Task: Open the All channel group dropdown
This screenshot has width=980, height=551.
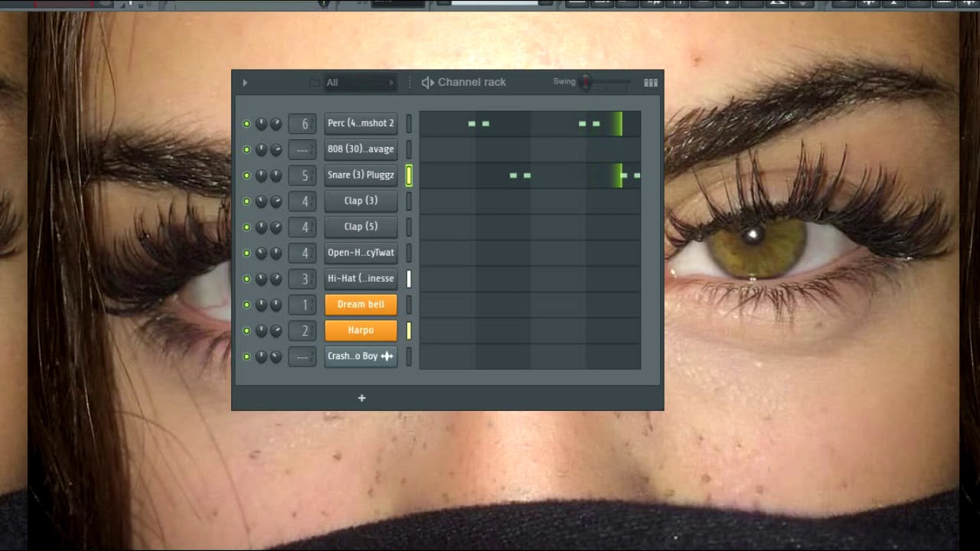Action: pyautogui.click(x=360, y=83)
